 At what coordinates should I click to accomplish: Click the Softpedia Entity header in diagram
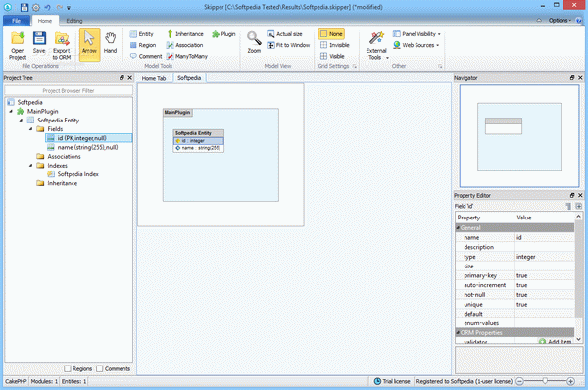[199, 133]
